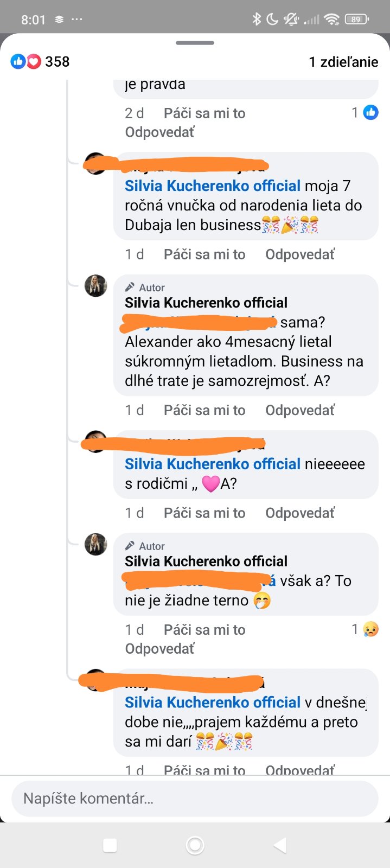The height and width of the screenshot is (868, 390).
Task: Open the 1 zdieľanie shares link
Action: (343, 62)
